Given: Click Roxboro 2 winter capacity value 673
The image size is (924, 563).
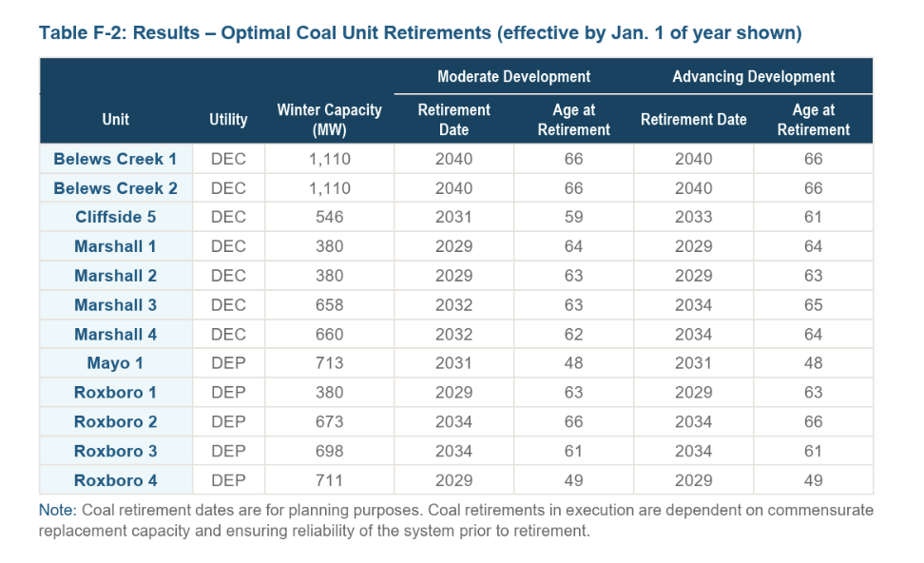Looking at the screenshot, I should point(329,422).
